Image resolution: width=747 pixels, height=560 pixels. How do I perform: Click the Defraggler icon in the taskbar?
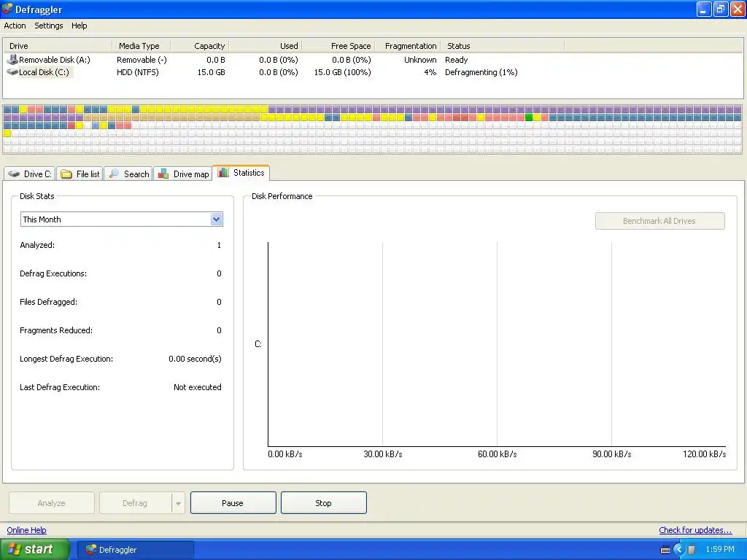point(91,549)
